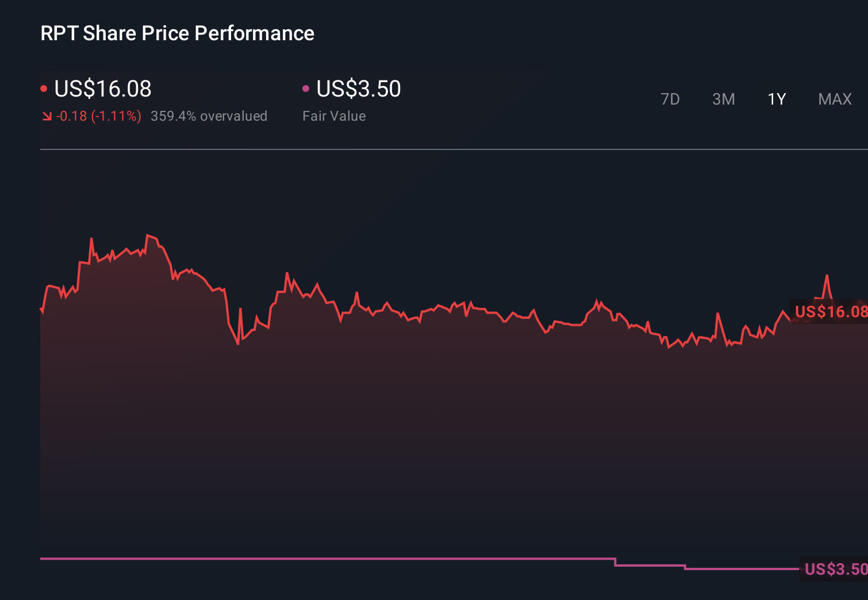The image size is (868, 600).
Task: Click the sharp spike near the chart's right end
Action: click(x=827, y=276)
